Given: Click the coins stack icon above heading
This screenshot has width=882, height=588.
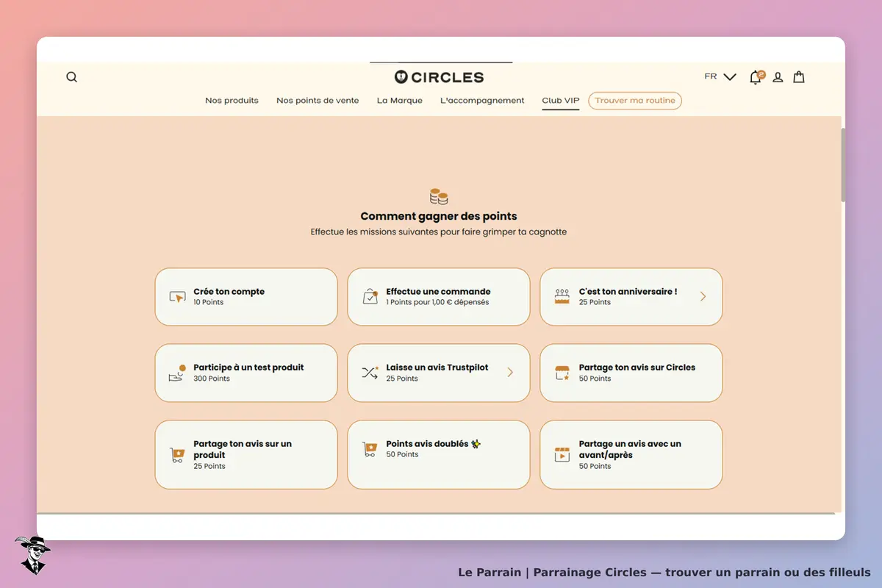Looking at the screenshot, I should point(439,196).
